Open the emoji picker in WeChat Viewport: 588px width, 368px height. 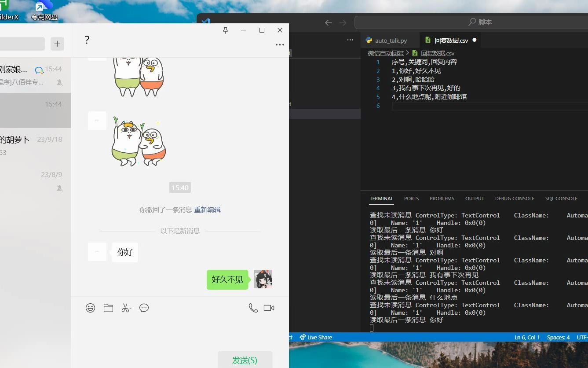point(90,308)
